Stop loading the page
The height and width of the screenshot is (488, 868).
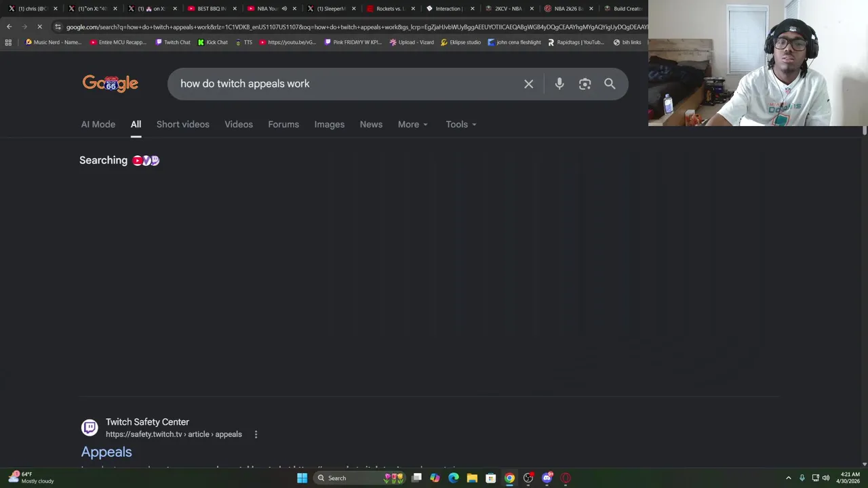coord(39,26)
